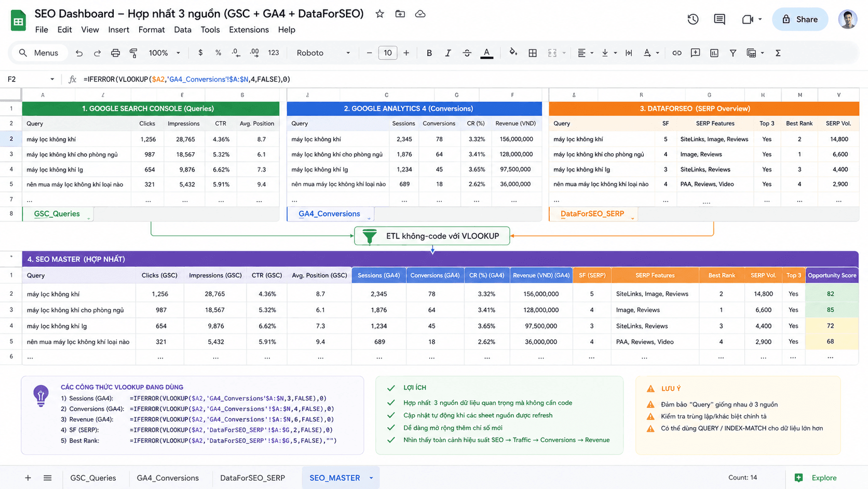The width and height of the screenshot is (868, 489).
Task: Toggle bold formatting
Action: pyautogui.click(x=429, y=53)
